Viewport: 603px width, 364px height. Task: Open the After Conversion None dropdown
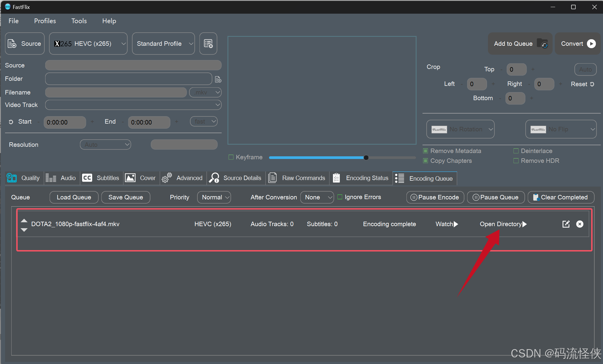[317, 197]
